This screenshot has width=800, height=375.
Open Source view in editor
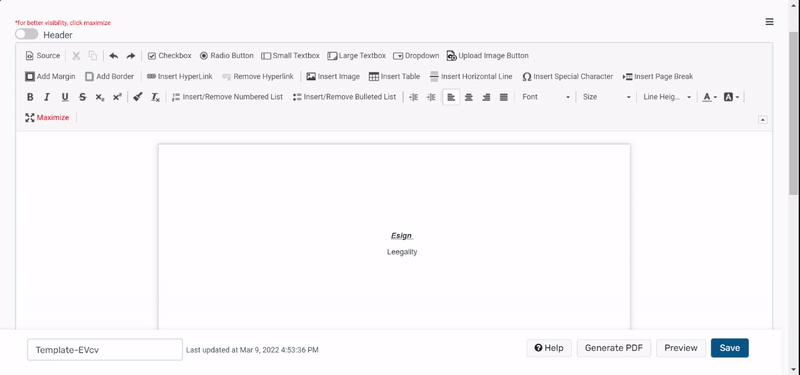click(x=43, y=56)
